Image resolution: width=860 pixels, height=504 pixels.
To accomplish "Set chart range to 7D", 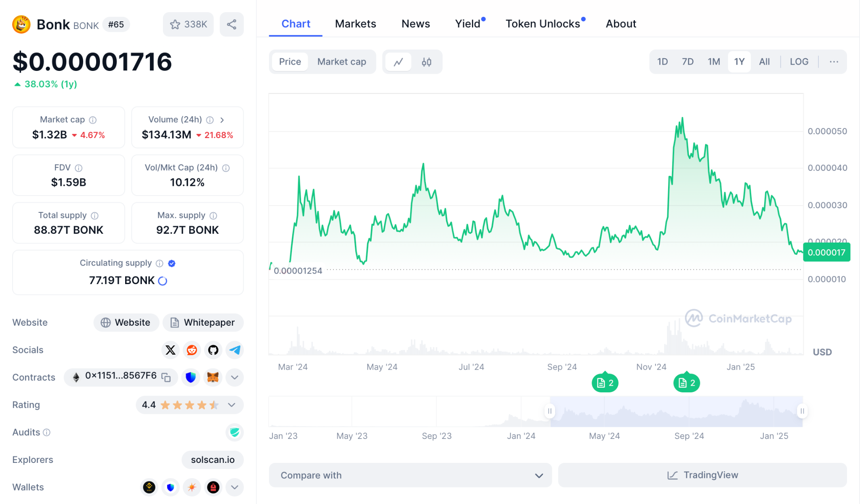I will (x=688, y=62).
